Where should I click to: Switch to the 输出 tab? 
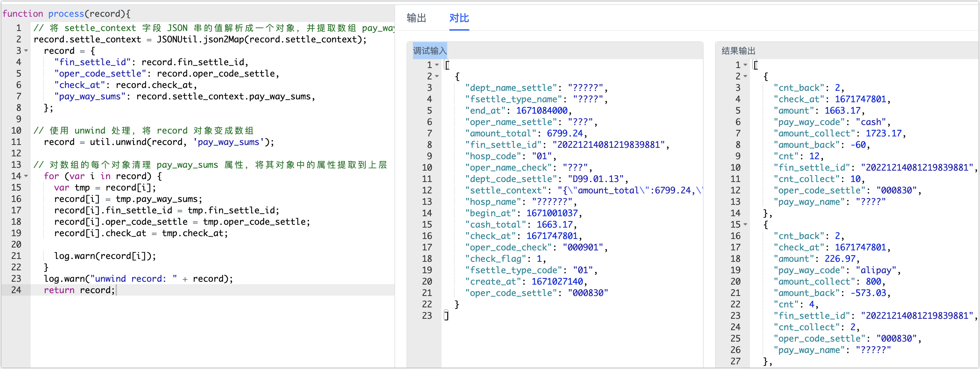pyautogui.click(x=416, y=18)
